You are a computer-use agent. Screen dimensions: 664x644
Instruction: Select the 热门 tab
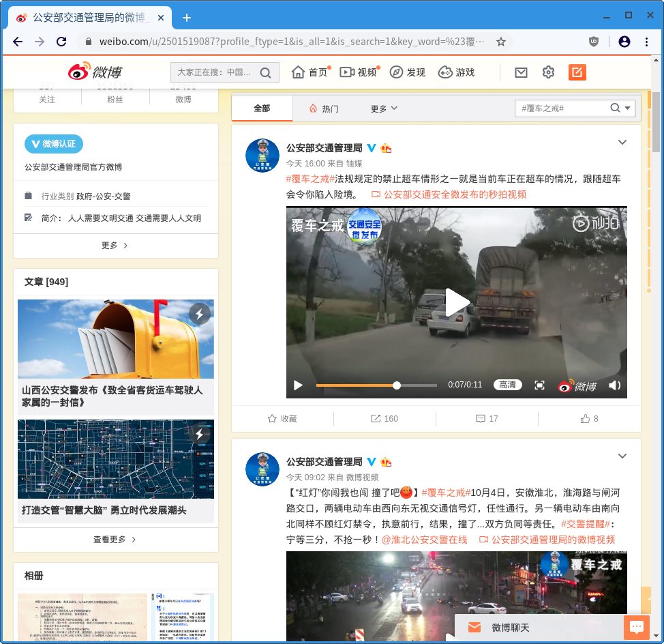click(x=324, y=108)
